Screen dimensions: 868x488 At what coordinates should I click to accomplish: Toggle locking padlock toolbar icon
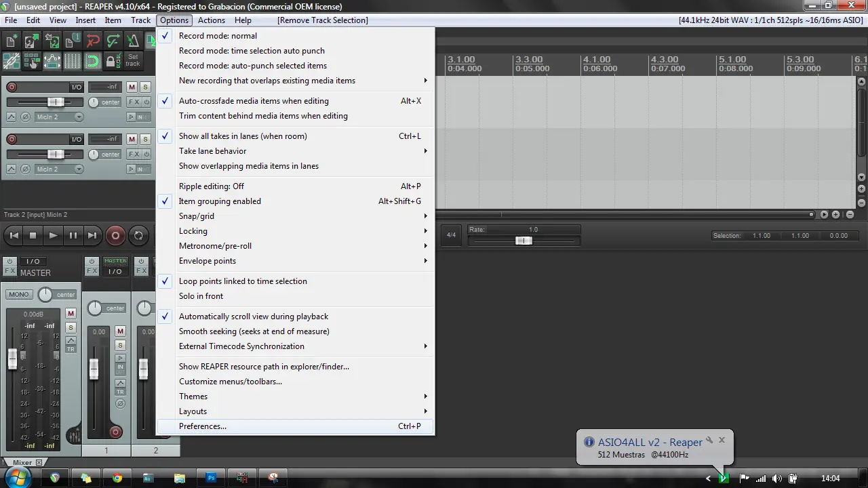click(x=113, y=60)
